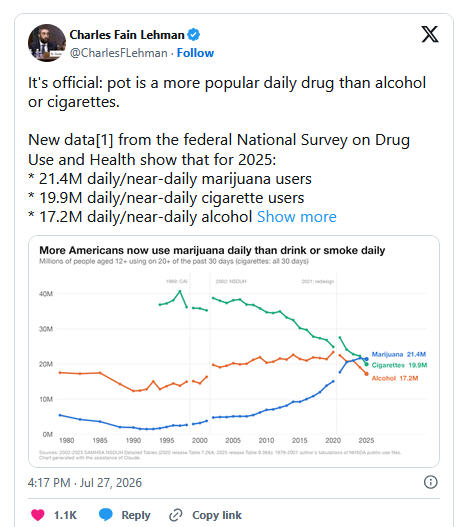Open the @CharlesFLehman handle link

click(118, 53)
